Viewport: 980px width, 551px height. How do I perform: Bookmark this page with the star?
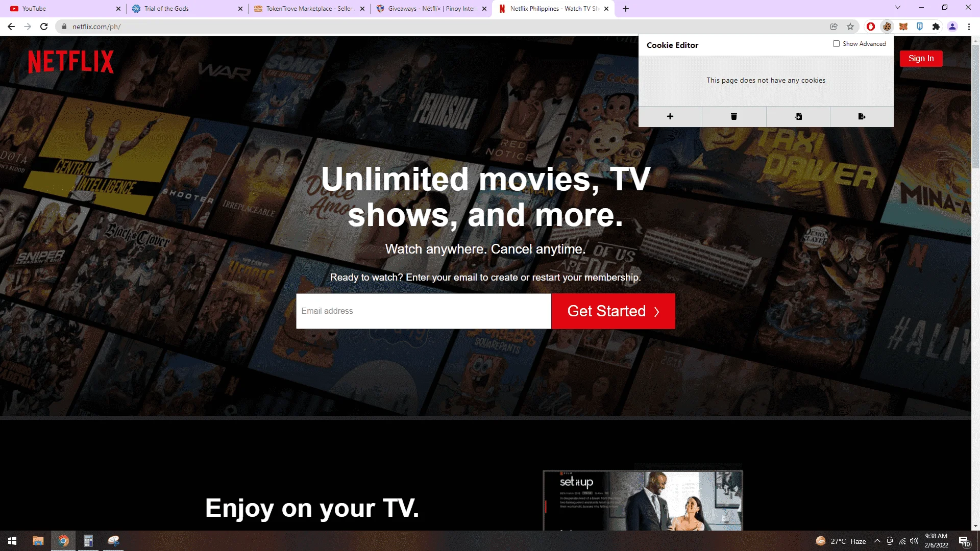pos(850,27)
